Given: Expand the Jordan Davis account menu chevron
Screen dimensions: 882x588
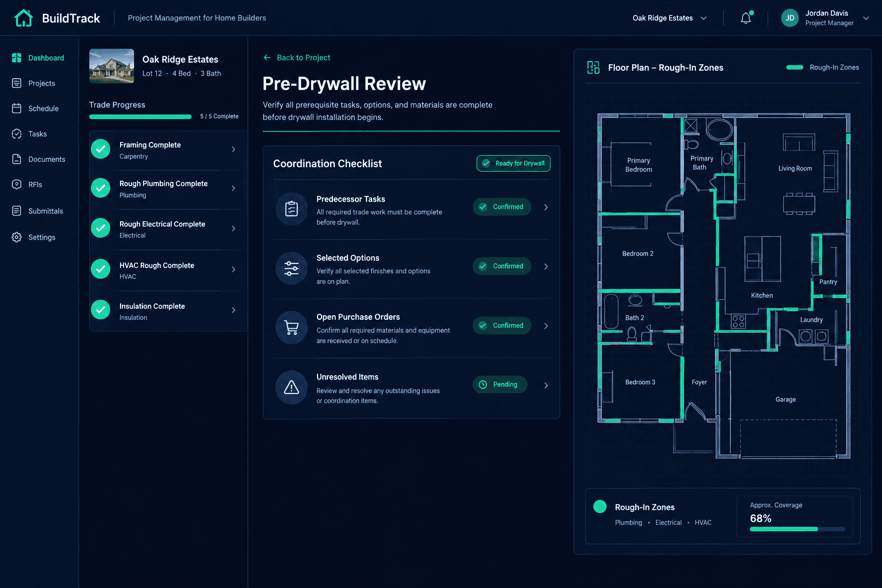Looking at the screenshot, I should pos(866,18).
